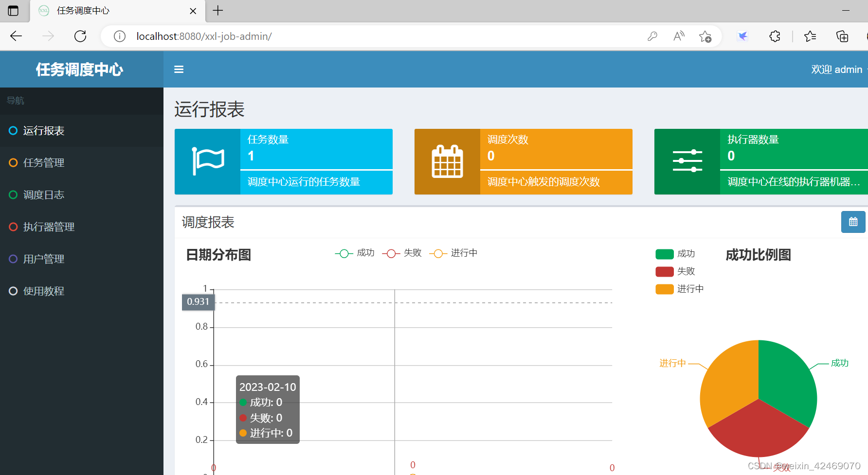Open 执行器管理 in the sidebar
The height and width of the screenshot is (475, 868).
tap(82, 227)
